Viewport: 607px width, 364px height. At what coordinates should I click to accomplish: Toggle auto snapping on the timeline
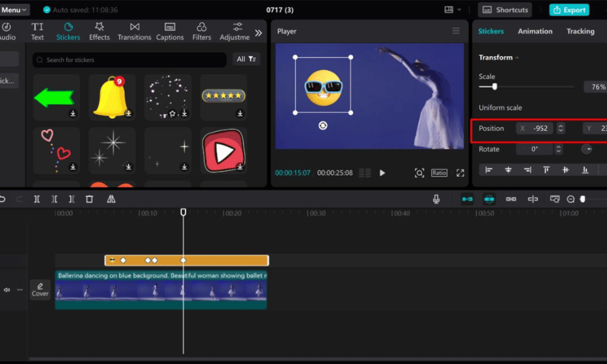coord(489,199)
